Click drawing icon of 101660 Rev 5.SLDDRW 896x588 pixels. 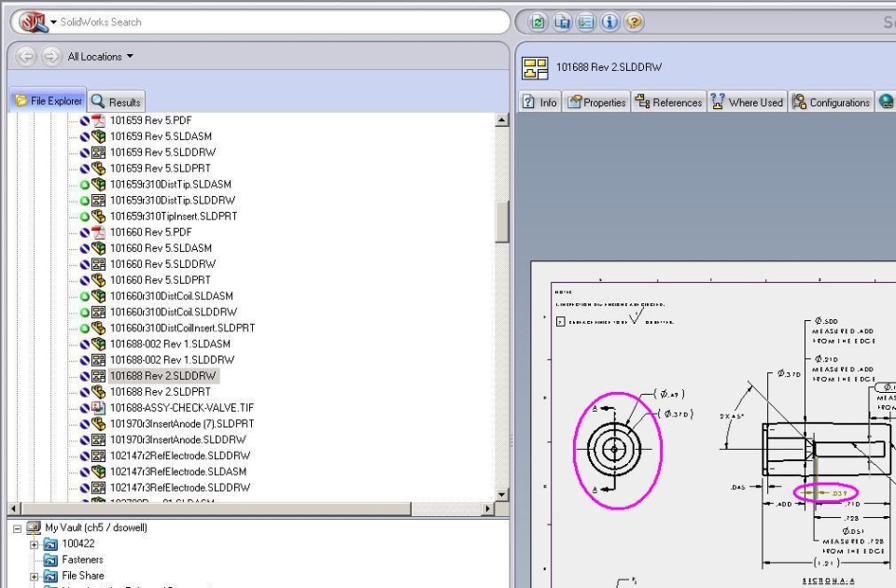(99, 264)
